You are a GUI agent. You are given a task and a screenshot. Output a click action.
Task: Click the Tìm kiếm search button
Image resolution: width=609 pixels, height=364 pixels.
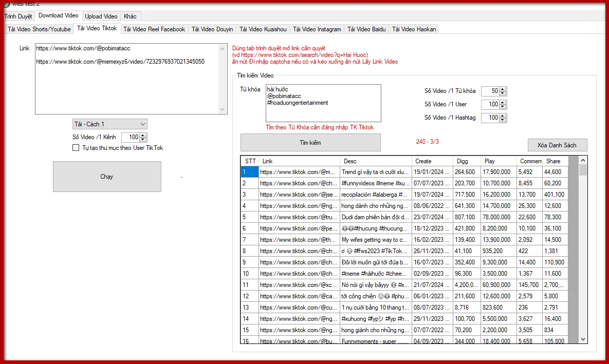click(x=310, y=143)
